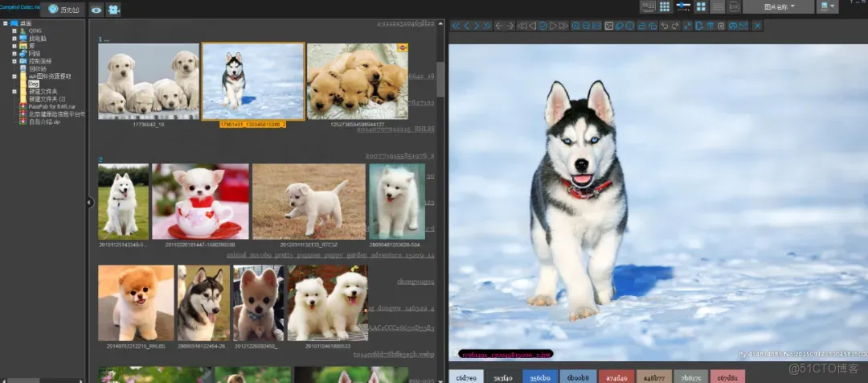This screenshot has height=383, width=868.
Task: Click the pink filename label on preview image
Action: click(x=506, y=353)
